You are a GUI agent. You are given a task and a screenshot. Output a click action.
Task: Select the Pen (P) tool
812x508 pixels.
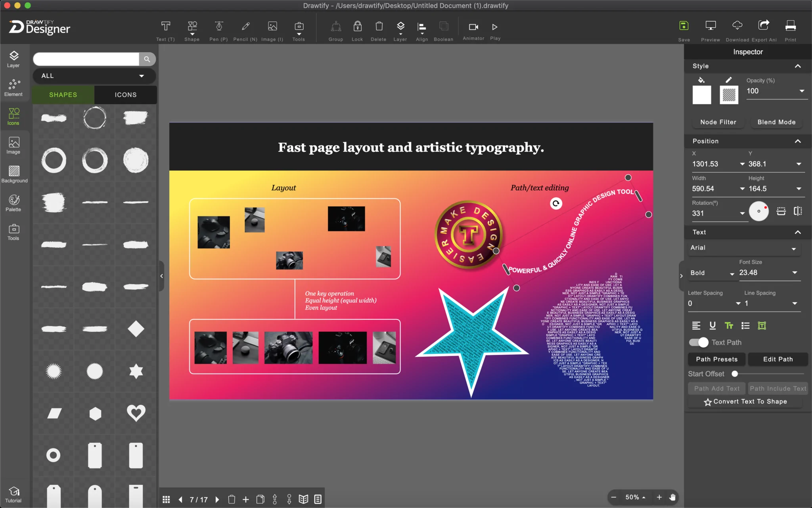tap(218, 31)
